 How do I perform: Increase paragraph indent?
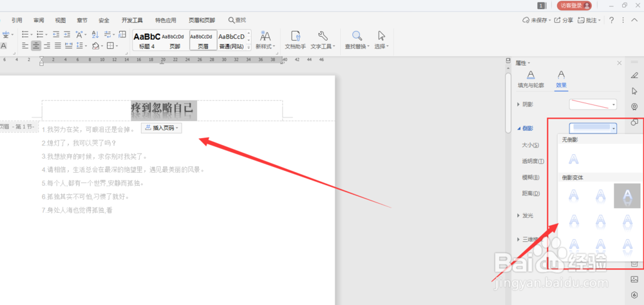point(67,34)
